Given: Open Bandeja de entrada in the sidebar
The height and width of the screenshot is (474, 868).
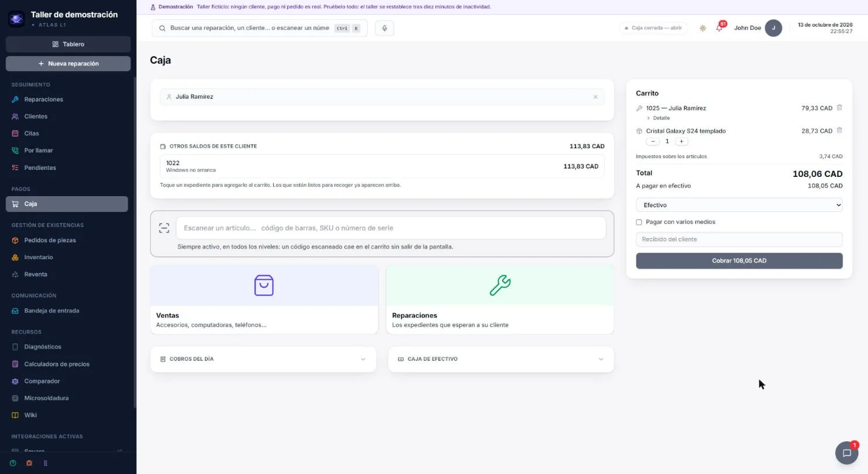Looking at the screenshot, I should point(67,311).
